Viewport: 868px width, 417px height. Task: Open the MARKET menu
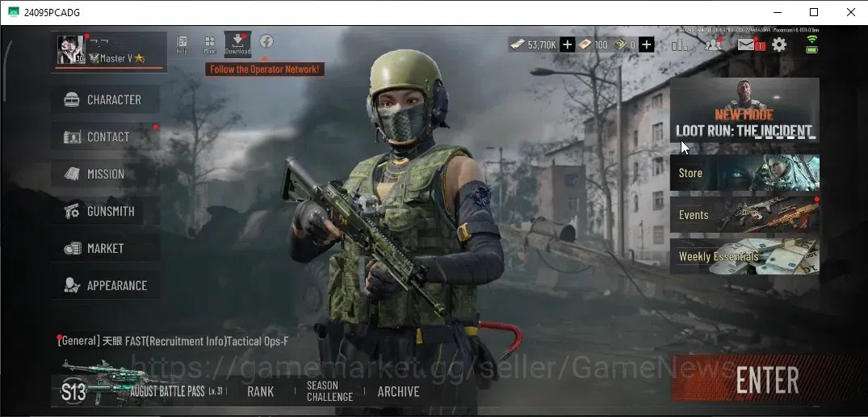click(105, 248)
